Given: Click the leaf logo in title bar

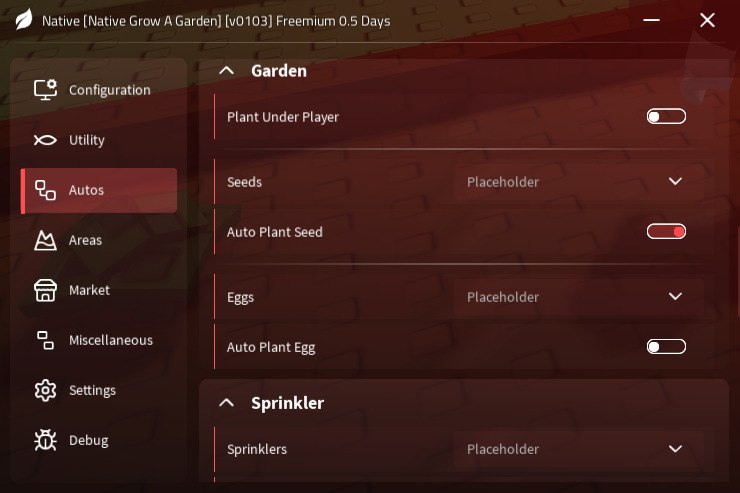Looking at the screenshot, I should 25,20.
